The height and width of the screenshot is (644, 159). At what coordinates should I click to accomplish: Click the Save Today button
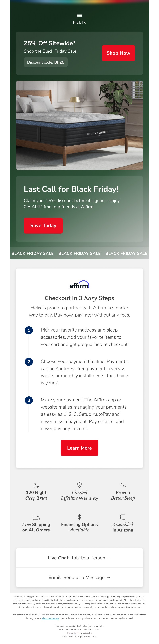[43, 225]
